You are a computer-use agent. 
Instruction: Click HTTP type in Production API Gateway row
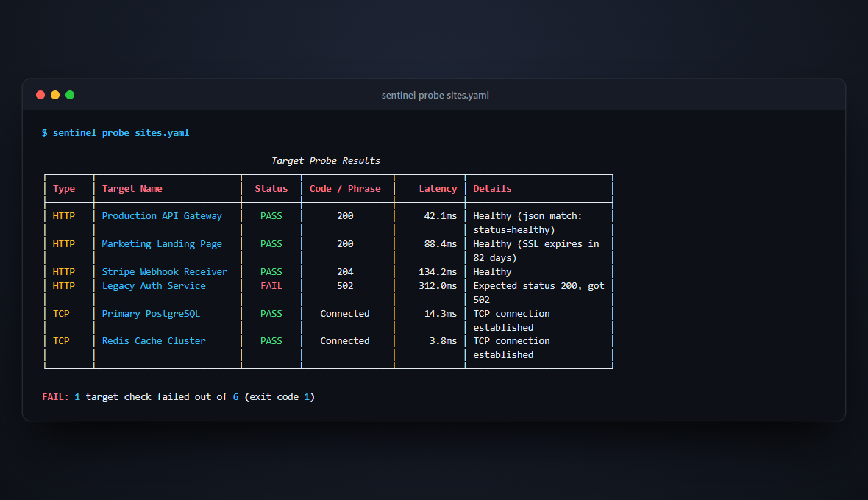pos(64,215)
